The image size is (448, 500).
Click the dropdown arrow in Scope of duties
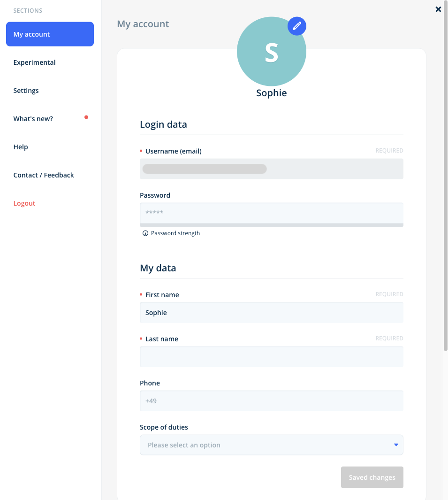tap(396, 445)
